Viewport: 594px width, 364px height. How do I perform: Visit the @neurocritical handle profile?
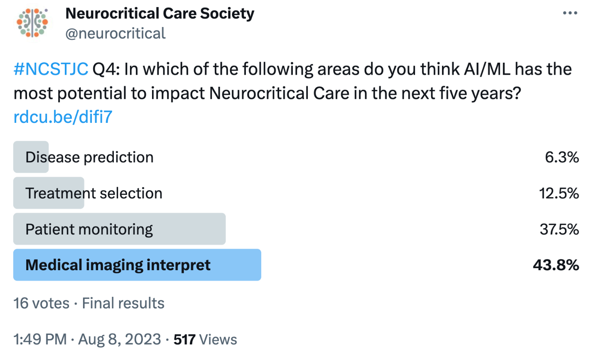pyautogui.click(x=115, y=33)
